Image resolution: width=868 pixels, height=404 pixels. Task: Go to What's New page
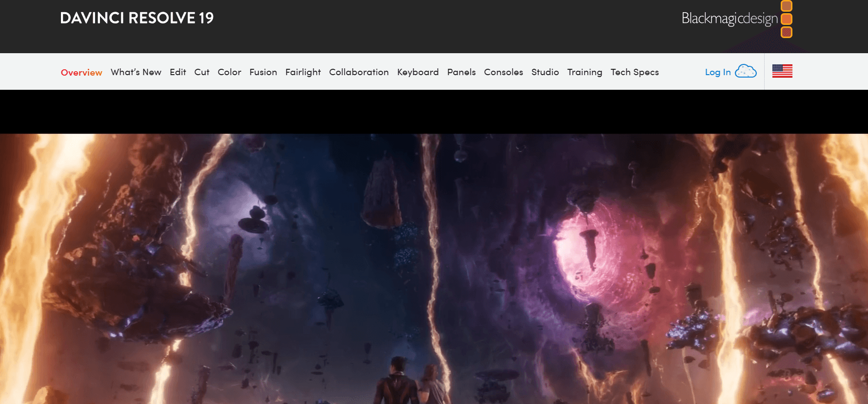pos(136,72)
